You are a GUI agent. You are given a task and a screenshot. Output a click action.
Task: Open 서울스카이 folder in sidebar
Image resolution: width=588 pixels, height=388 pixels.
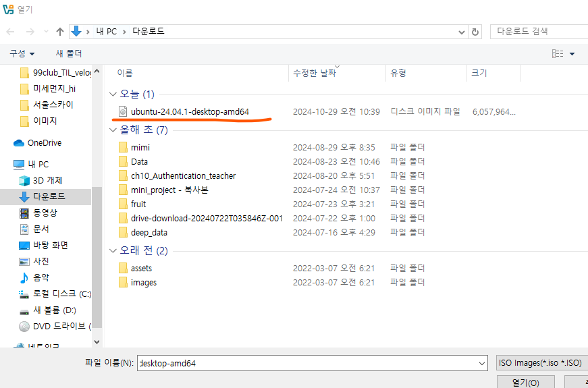pos(47,105)
